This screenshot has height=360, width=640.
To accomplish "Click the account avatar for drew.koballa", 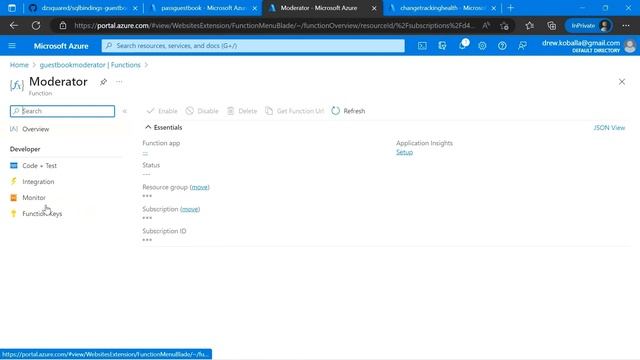I will (630, 46).
